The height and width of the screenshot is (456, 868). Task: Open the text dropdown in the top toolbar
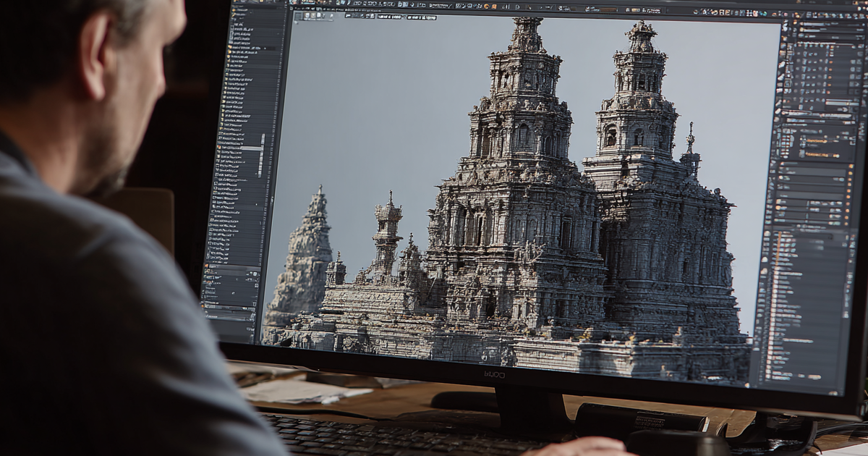pos(440,5)
